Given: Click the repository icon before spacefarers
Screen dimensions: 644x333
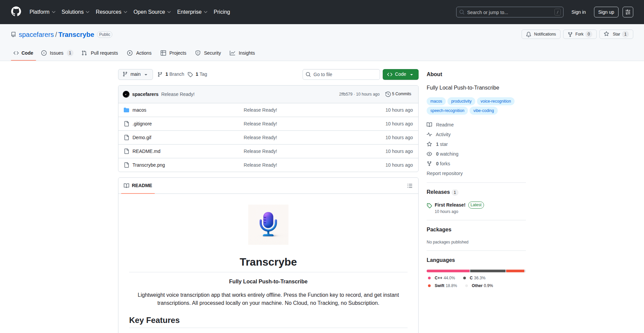Looking at the screenshot, I should click(13, 35).
